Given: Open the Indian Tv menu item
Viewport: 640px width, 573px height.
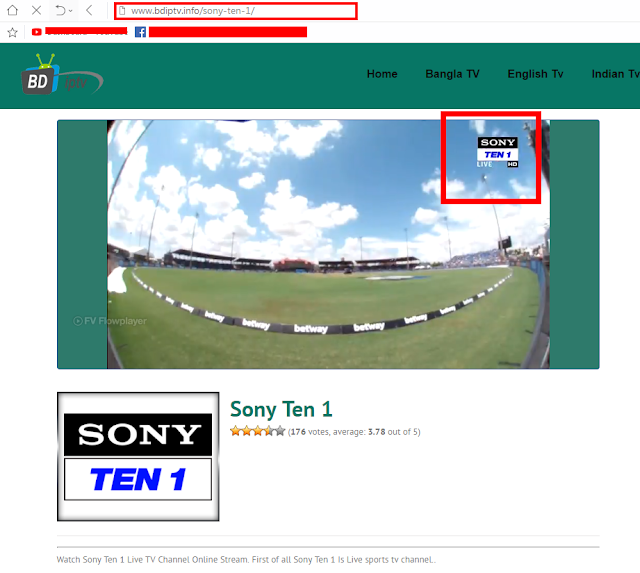Looking at the screenshot, I should [x=616, y=74].
